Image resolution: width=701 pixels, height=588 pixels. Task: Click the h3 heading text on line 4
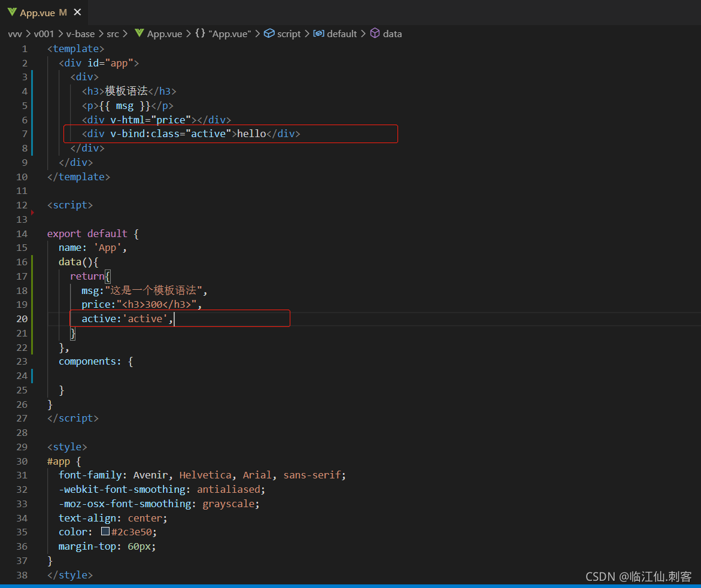point(126,91)
